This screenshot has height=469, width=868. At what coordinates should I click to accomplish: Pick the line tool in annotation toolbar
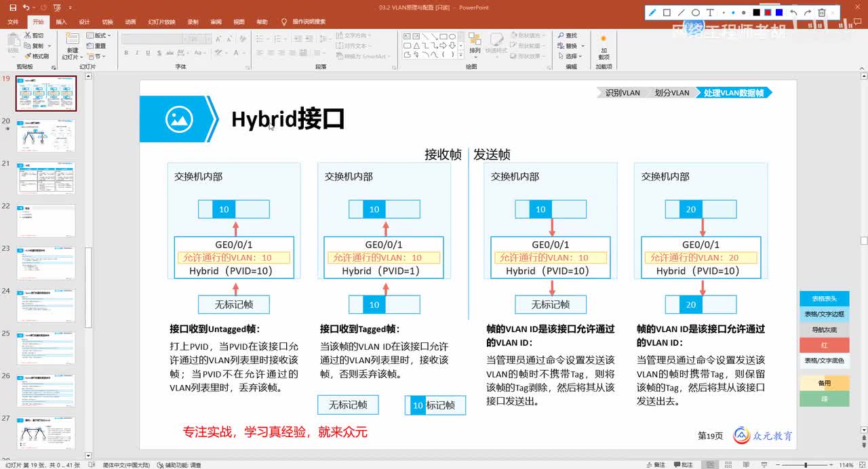pos(682,12)
